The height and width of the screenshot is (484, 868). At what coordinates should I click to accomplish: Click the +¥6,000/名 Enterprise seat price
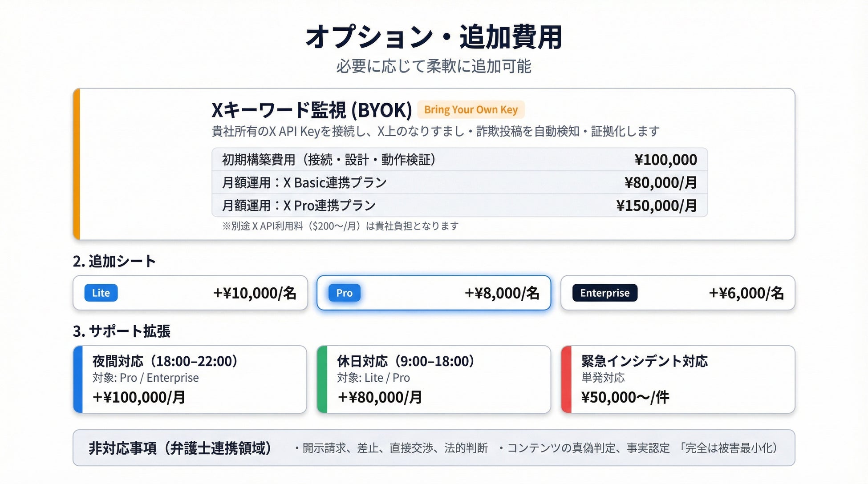pyautogui.click(x=746, y=293)
